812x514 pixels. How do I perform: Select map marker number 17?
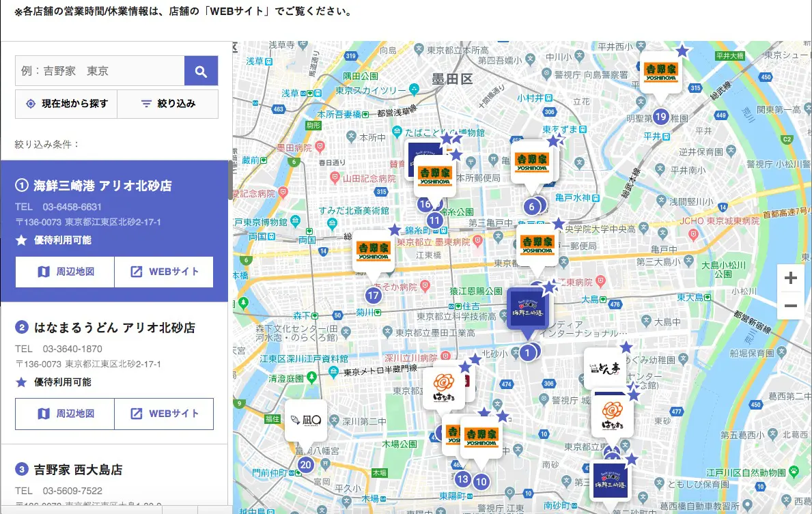coord(373,296)
